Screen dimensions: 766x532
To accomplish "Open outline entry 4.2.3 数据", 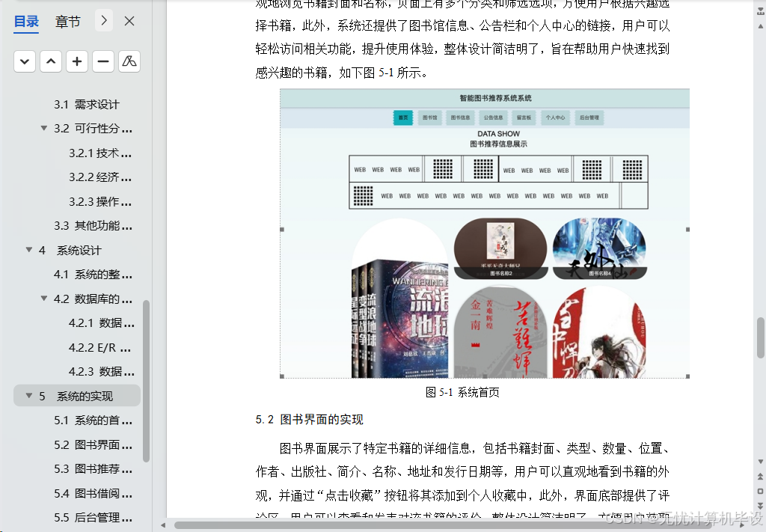I will click(102, 371).
